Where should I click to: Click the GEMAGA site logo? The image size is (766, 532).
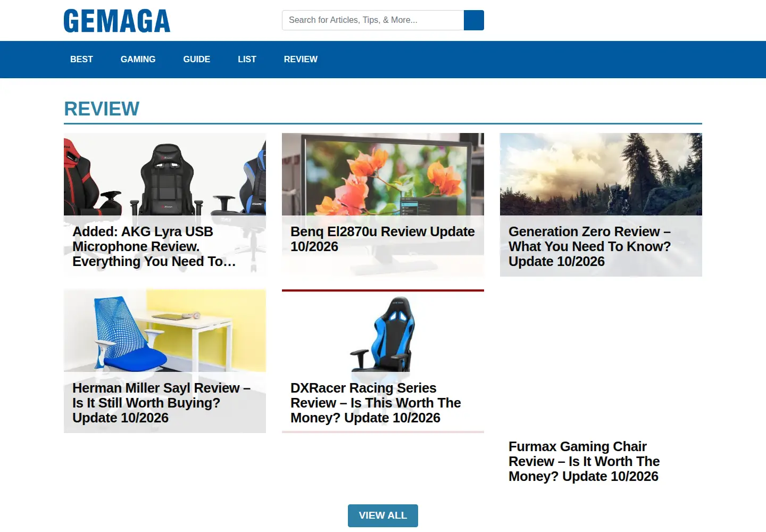pyautogui.click(x=117, y=21)
